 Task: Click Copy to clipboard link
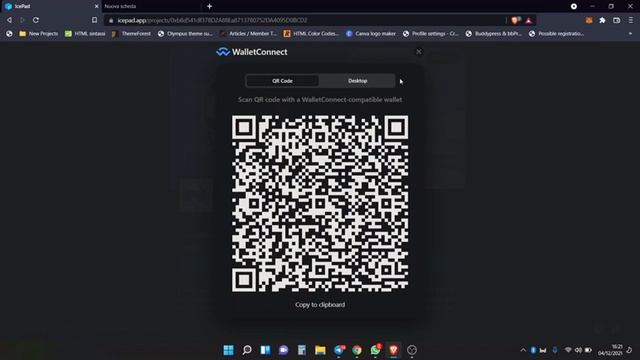pyautogui.click(x=320, y=305)
